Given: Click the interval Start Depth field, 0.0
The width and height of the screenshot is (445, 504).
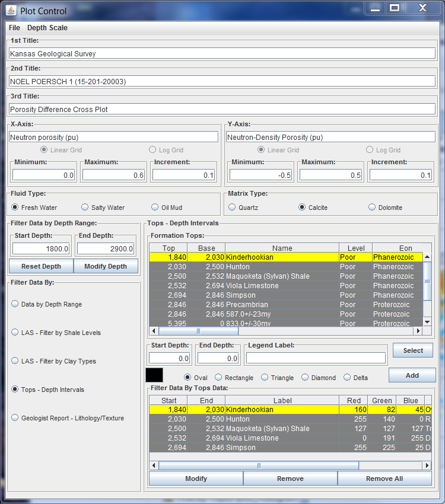Looking at the screenshot, I should (170, 358).
